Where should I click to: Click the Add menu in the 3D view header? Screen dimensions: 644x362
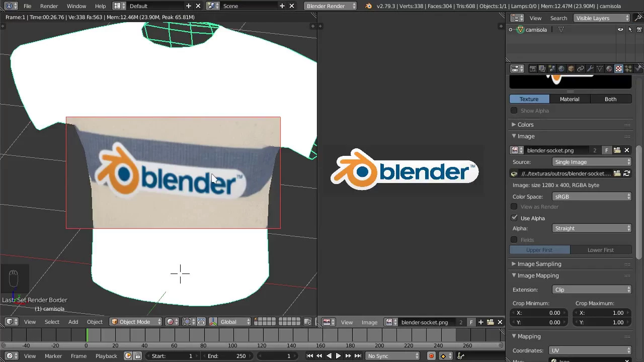point(73,322)
